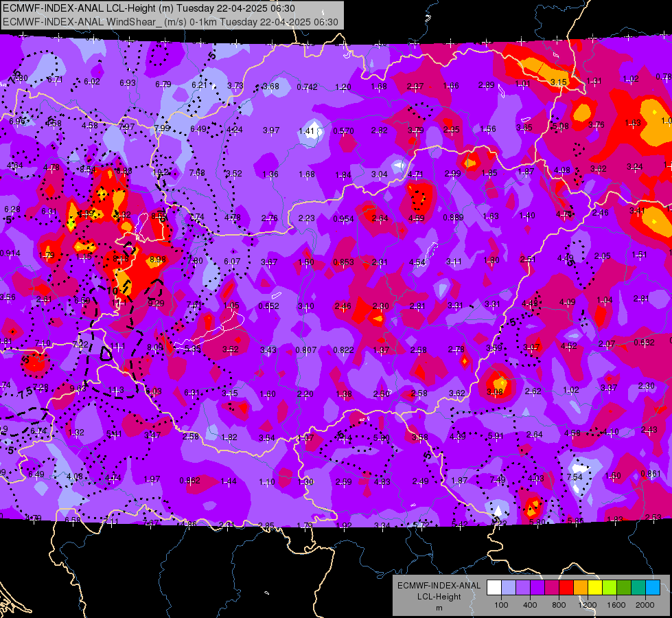672x618 pixels.
Task: Click the grid value '7.54'
Action: pyautogui.click(x=575, y=477)
